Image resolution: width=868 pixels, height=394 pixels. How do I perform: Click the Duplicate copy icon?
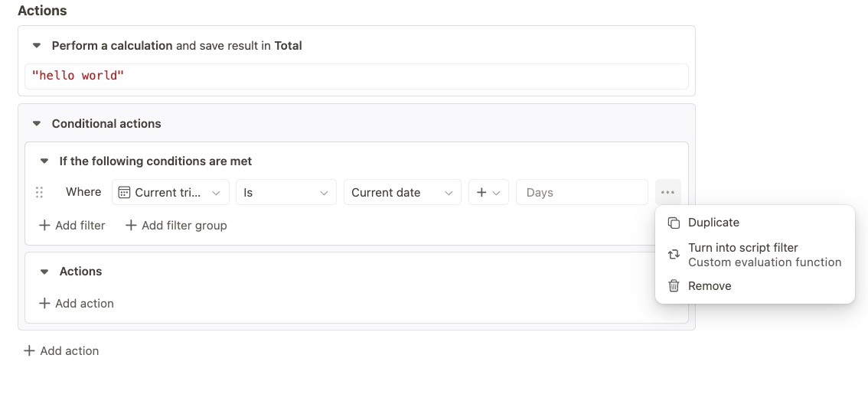click(674, 223)
